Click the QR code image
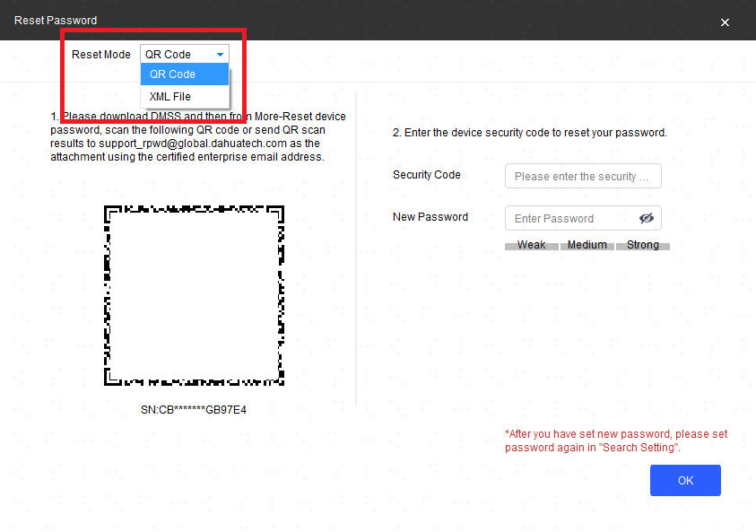The width and height of the screenshot is (756, 532). click(x=194, y=296)
